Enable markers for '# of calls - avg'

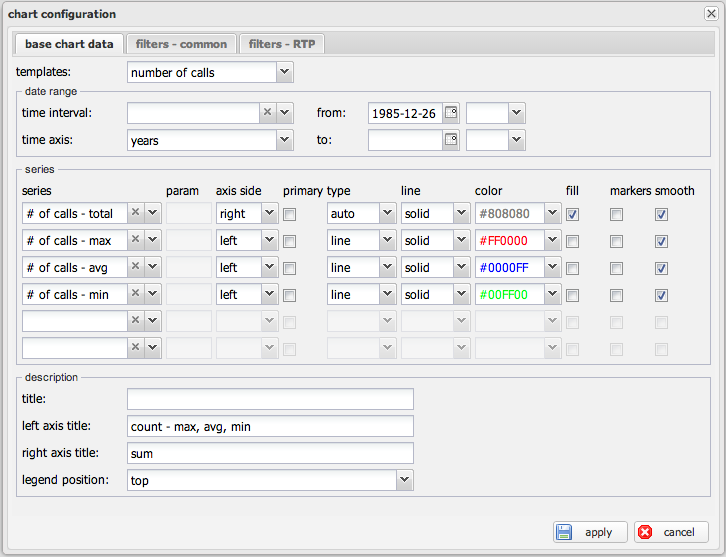coord(616,268)
